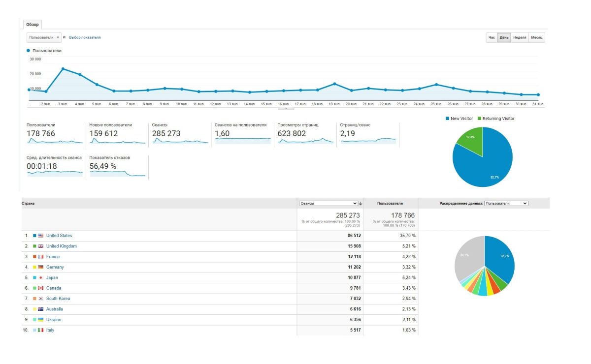Viewport: 591px width, 364px height.
Task: Click the United States flag icon
Action: pos(40,236)
